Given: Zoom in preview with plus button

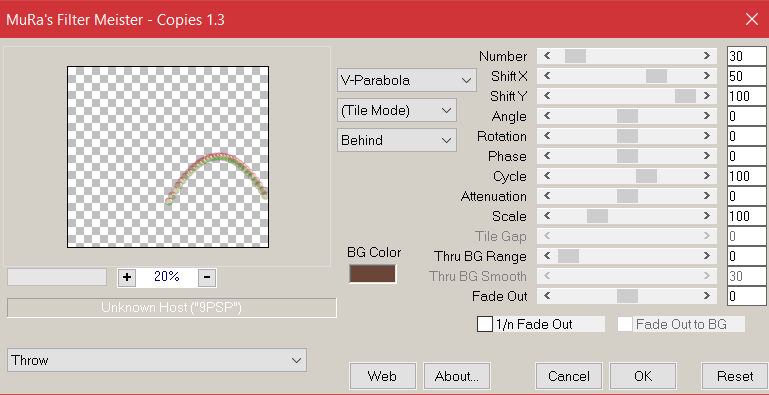Looking at the screenshot, I should [127, 277].
